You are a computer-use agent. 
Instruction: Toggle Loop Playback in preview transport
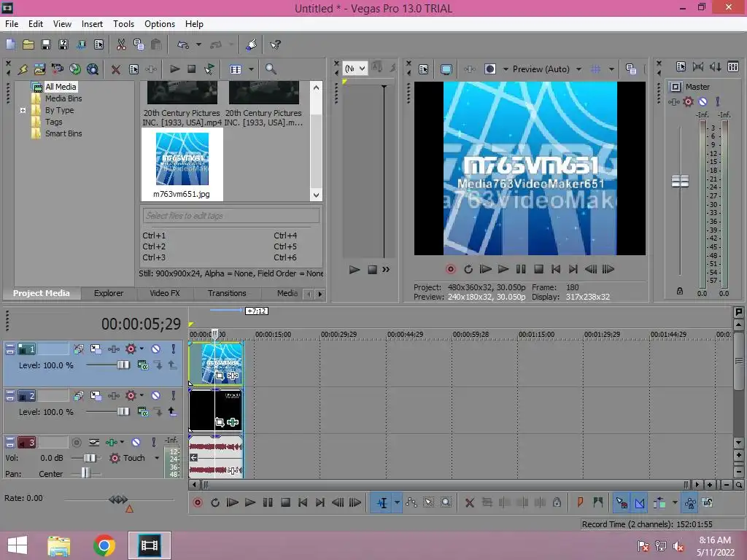(468, 270)
